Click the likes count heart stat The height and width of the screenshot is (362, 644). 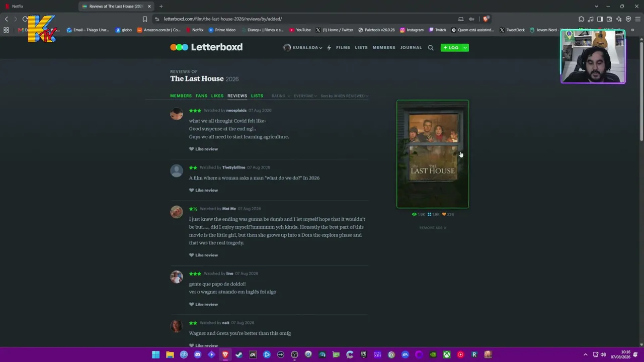pos(448,214)
